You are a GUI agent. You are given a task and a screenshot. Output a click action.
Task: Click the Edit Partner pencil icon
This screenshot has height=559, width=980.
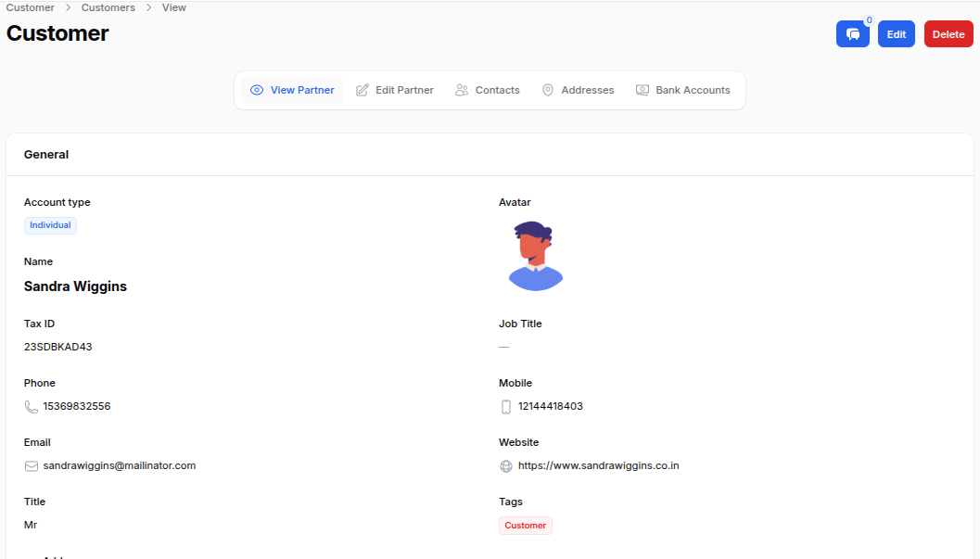[362, 89]
